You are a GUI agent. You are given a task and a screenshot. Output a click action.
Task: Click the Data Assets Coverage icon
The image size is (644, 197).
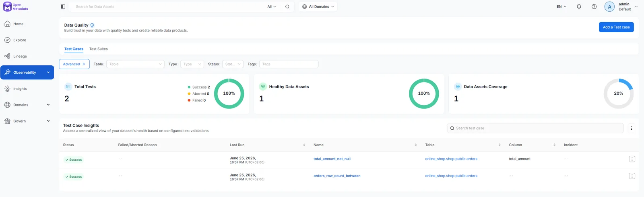[458, 87]
